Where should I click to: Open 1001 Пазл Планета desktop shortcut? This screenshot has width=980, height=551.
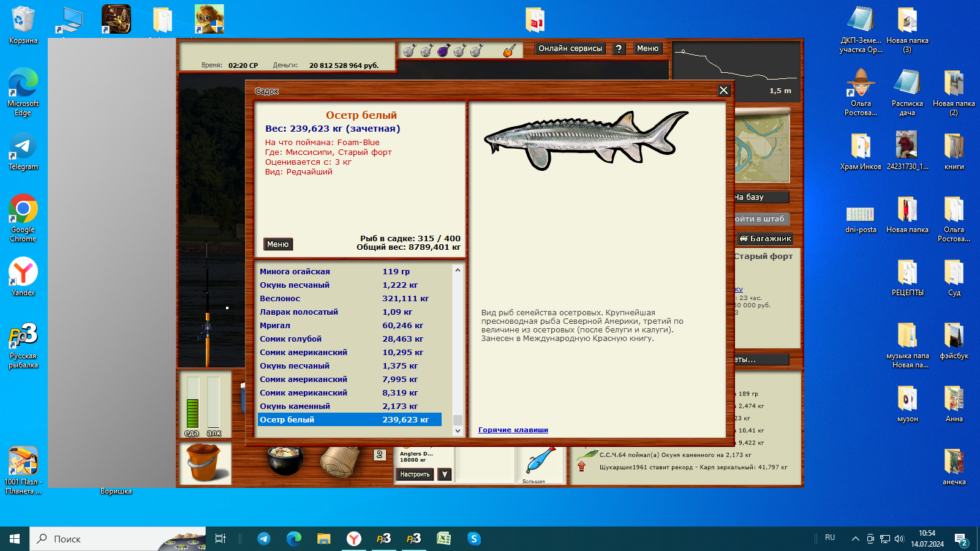point(23,470)
